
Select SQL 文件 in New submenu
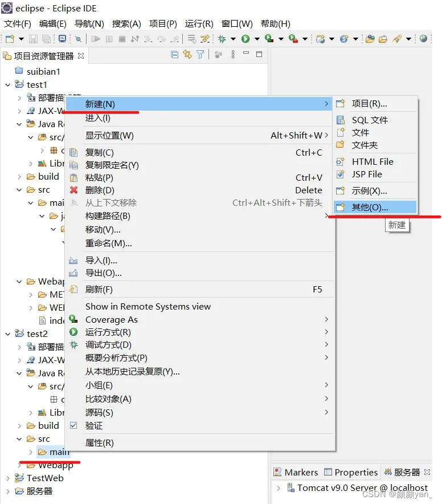tap(375, 120)
